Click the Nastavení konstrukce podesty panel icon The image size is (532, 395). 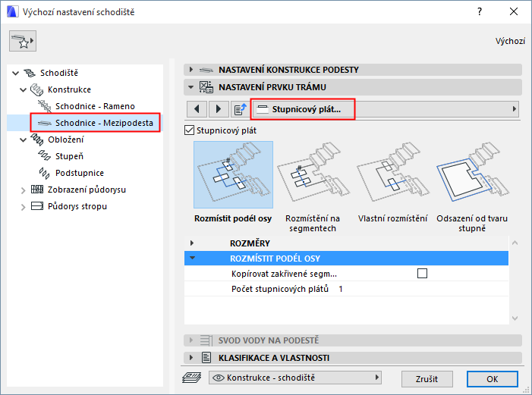tap(206, 70)
